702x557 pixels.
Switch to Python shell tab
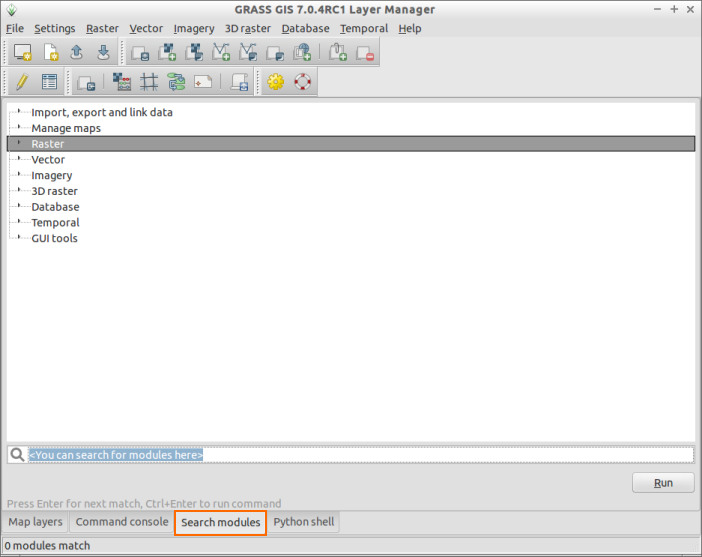304,522
